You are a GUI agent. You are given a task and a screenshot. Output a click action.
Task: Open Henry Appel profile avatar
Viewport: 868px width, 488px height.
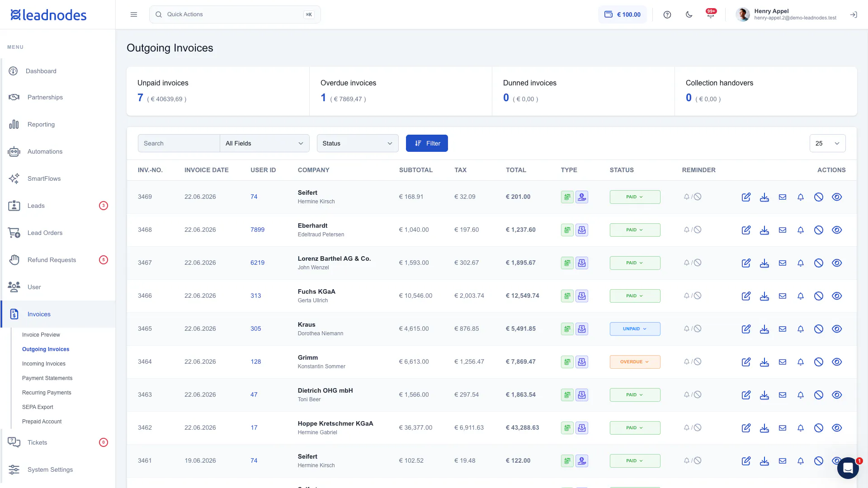(x=742, y=14)
